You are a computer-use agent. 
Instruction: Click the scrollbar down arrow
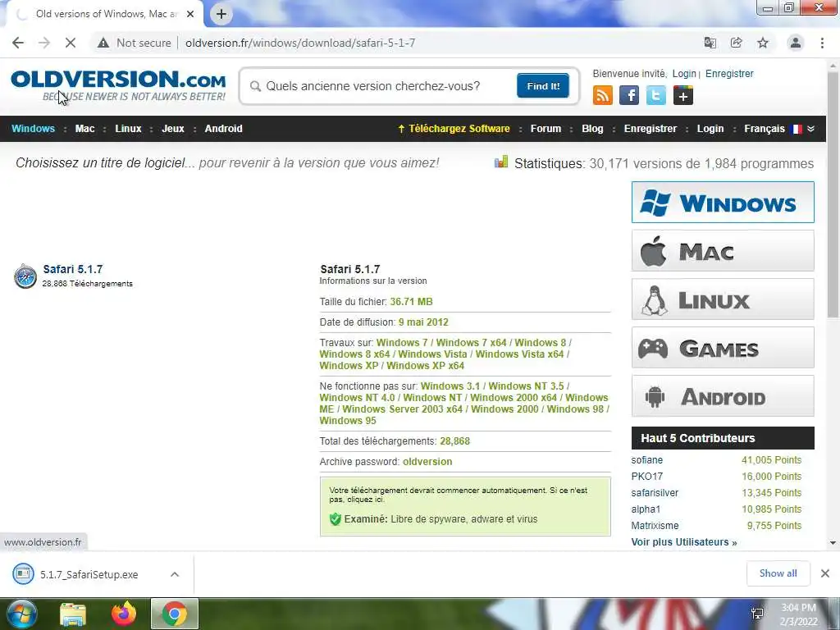coord(833,543)
